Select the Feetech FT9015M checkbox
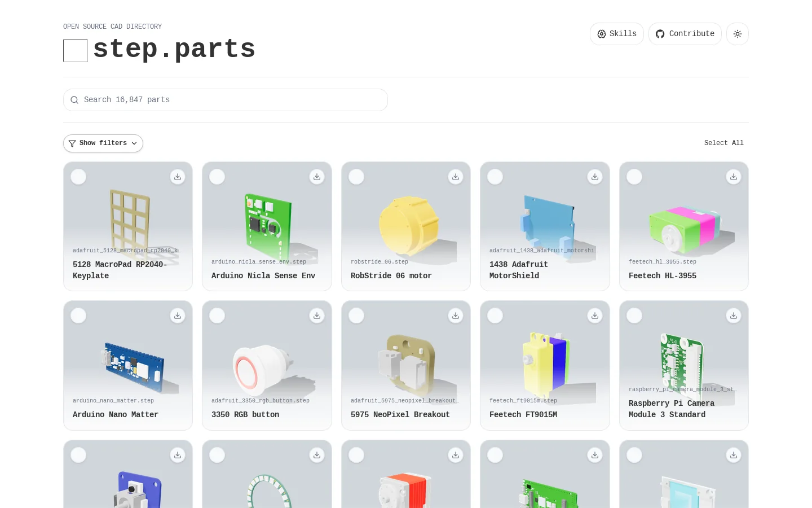 [x=495, y=316]
